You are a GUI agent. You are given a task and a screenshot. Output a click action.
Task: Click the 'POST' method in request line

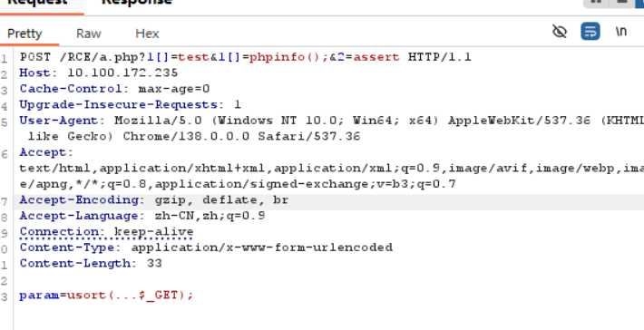(x=35, y=57)
